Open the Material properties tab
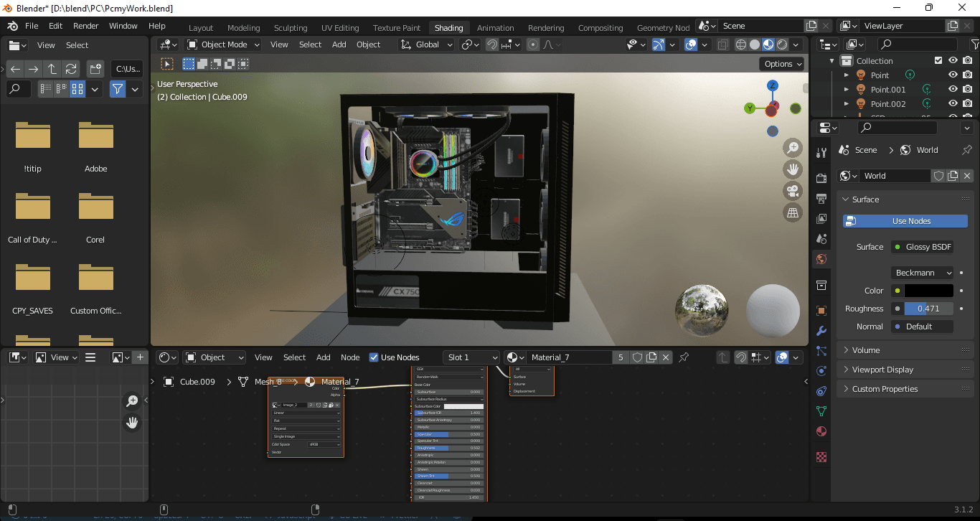 click(x=821, y=431)
